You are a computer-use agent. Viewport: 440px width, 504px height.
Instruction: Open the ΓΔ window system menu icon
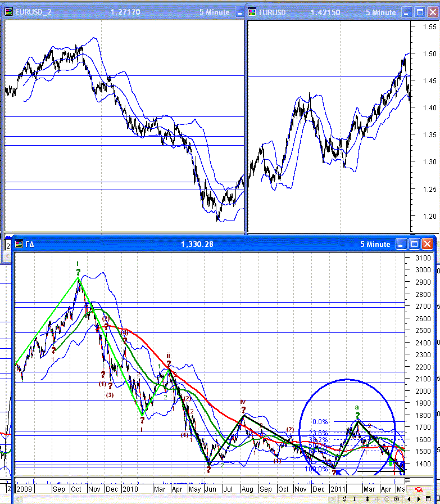tap(19, 244)
